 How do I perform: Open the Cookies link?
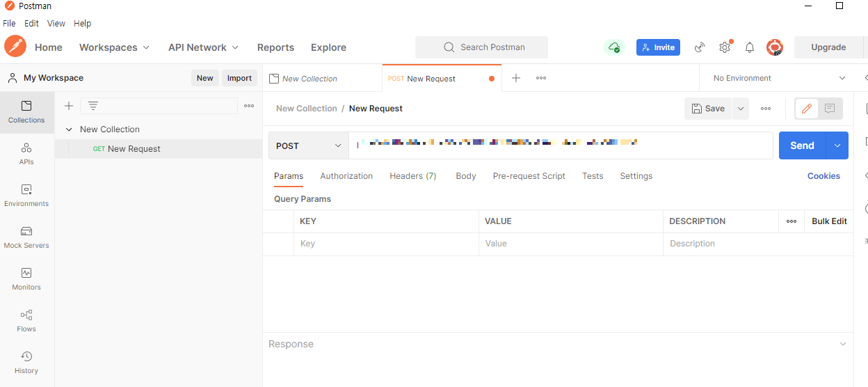[823, 176]
